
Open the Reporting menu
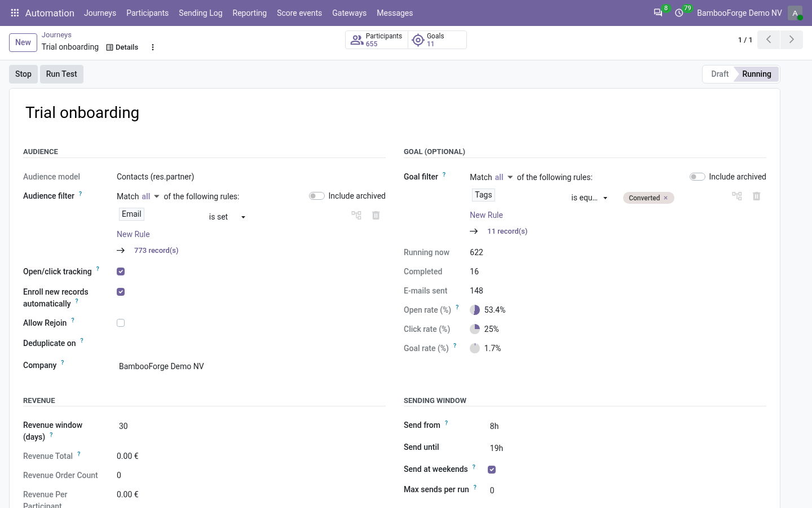tap(249, 13)
